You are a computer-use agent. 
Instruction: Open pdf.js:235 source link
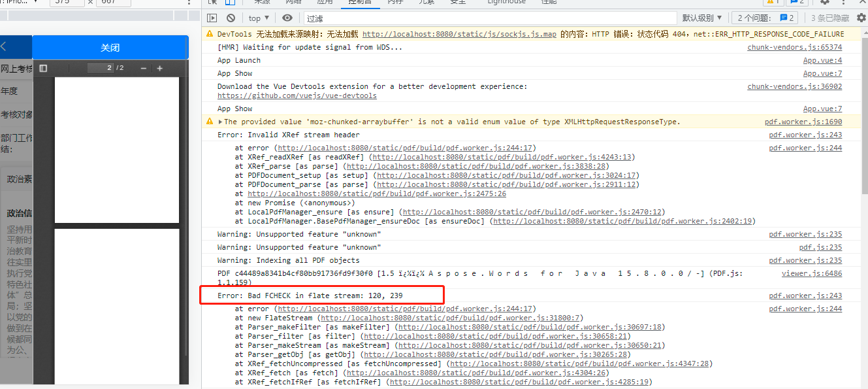tap(820, 247)
